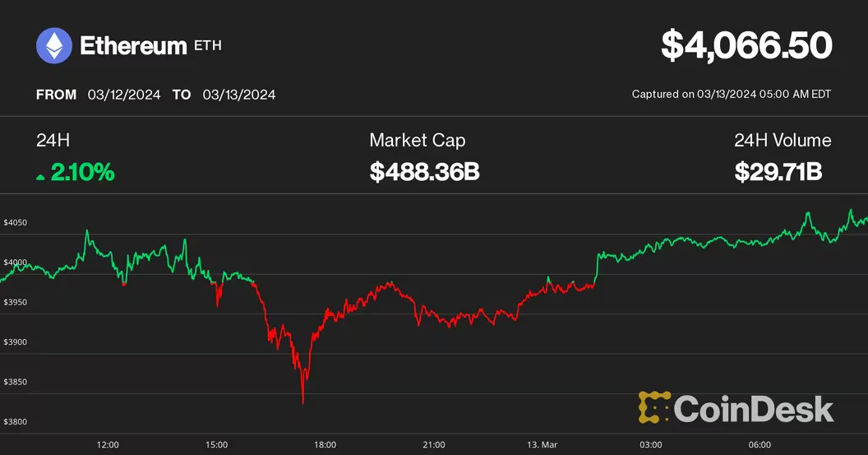Click the $488.36B market cap value
The image size is (868, 455).
coord(424,172)
